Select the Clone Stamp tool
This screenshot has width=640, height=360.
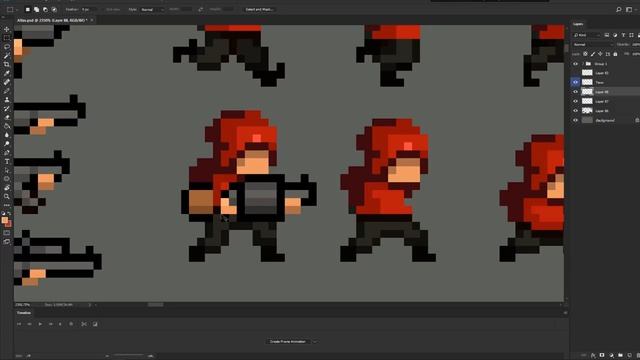pos(7,100)
